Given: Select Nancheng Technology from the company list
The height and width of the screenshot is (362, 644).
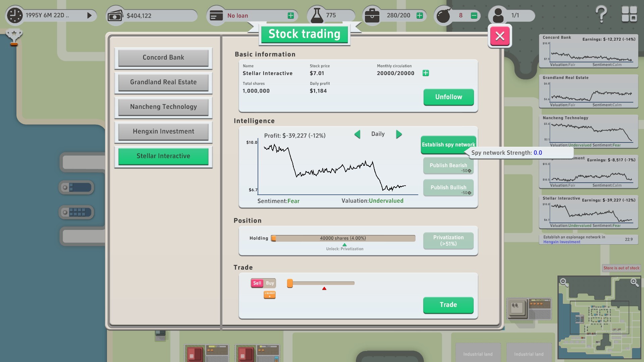Looking at the screenshot, I should (163, 107).
